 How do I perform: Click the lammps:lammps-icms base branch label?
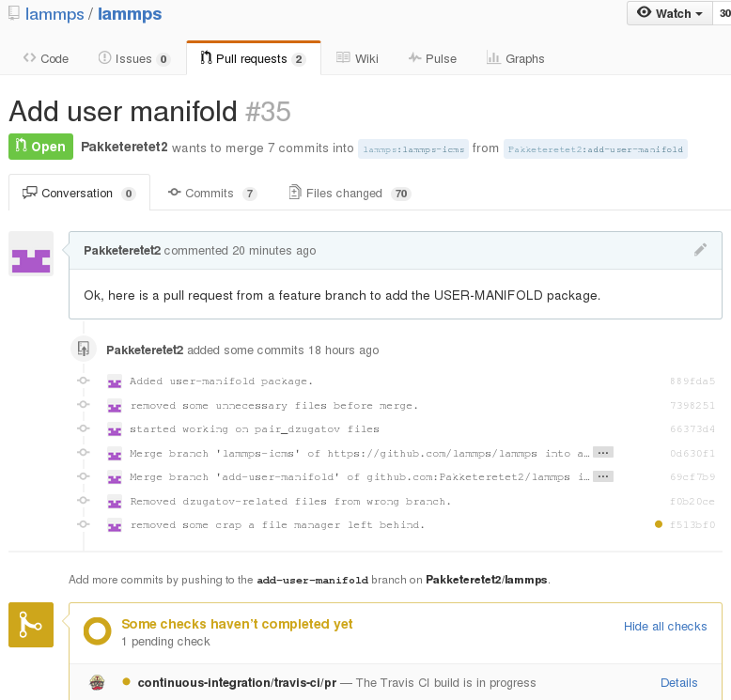[413, 149]
